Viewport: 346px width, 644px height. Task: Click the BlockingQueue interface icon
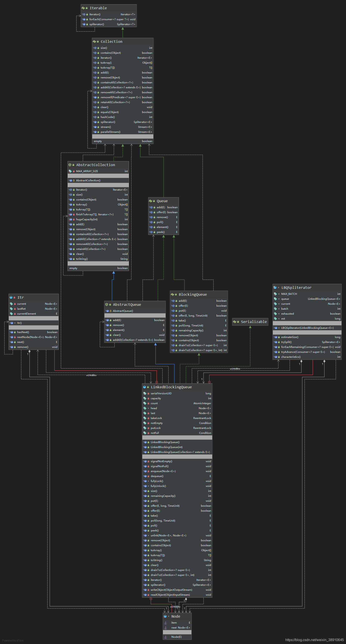coord(173,295)
